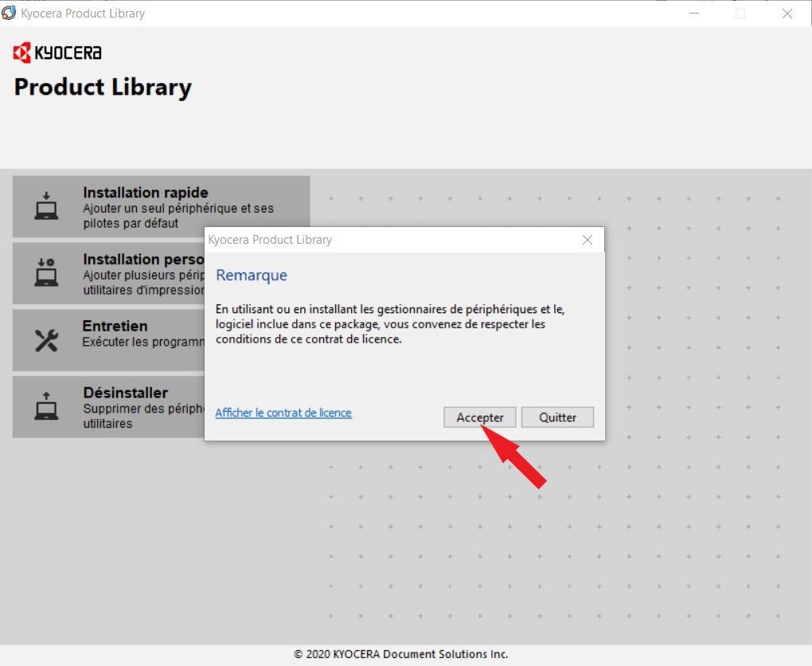Click the Product Library heading text
The image size is (812, 666).
(x=103, y=87)
